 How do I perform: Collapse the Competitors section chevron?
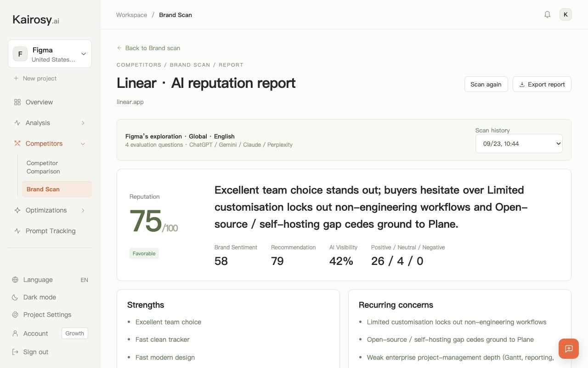(83, 144)
